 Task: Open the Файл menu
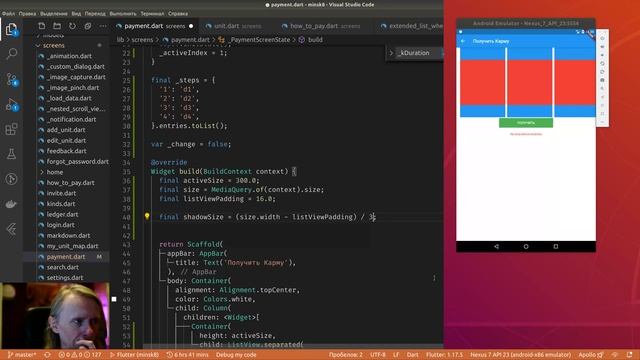click(9, 13)
